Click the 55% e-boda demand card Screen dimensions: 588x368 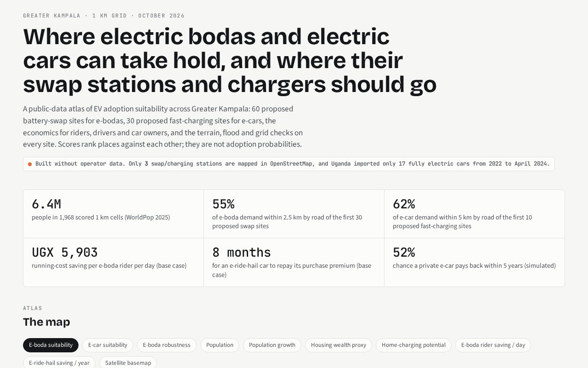(x=294, y=214)
